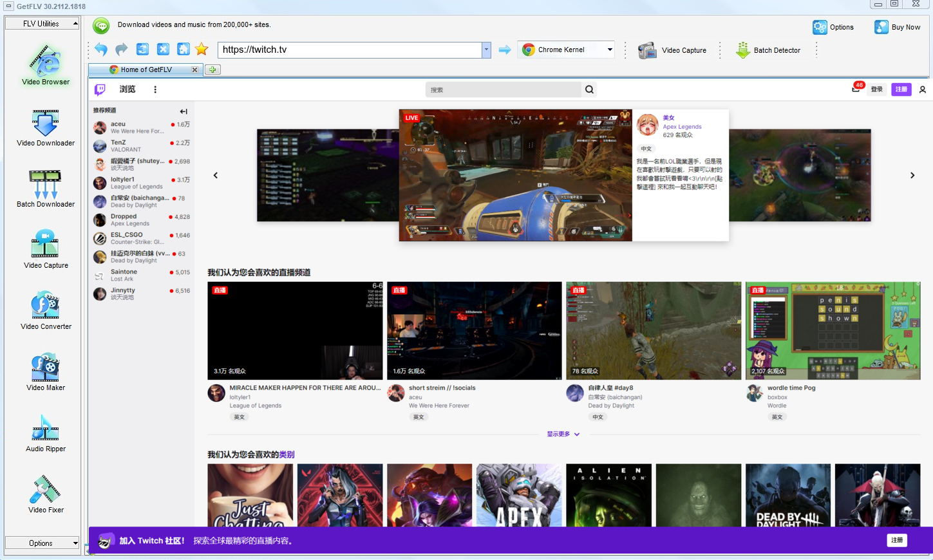Click the Twitch logo icon
Image resolution: width=933 pixels, height=560 pixels.
click(100, 89)
